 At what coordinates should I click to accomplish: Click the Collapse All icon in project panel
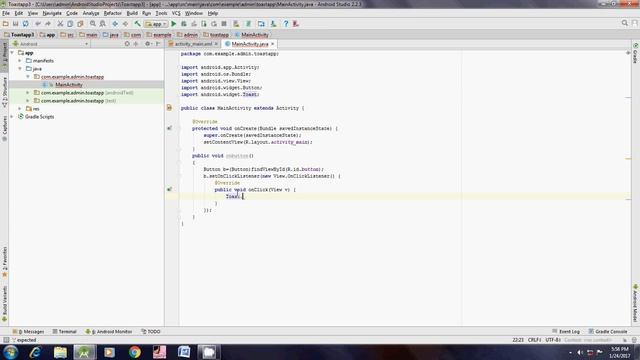136,44
